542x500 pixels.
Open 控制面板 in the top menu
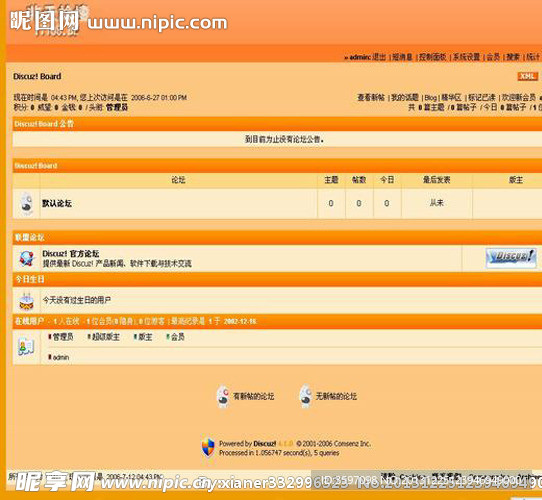(x=432, y=57)
